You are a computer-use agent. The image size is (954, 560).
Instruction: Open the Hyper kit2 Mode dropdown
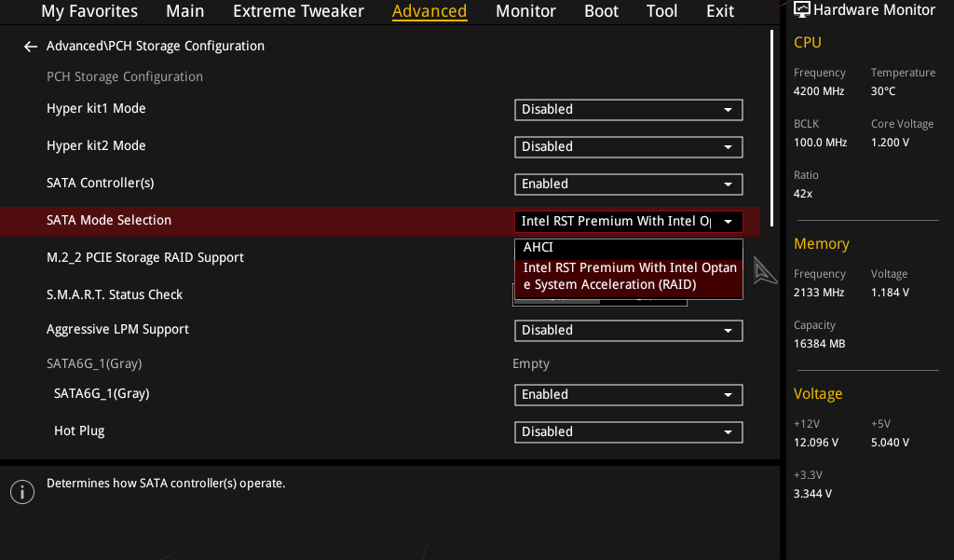point(629,146)
